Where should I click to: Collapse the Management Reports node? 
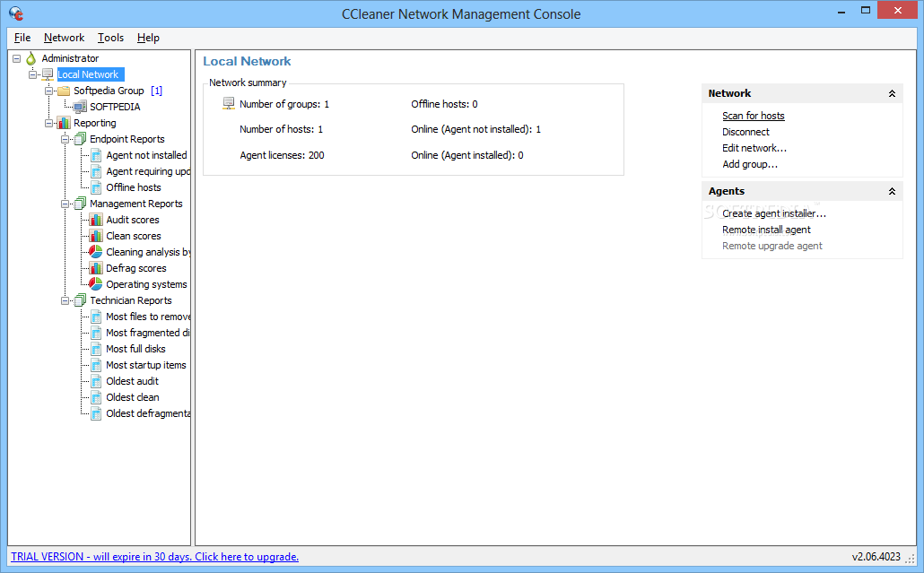(65, 204)
